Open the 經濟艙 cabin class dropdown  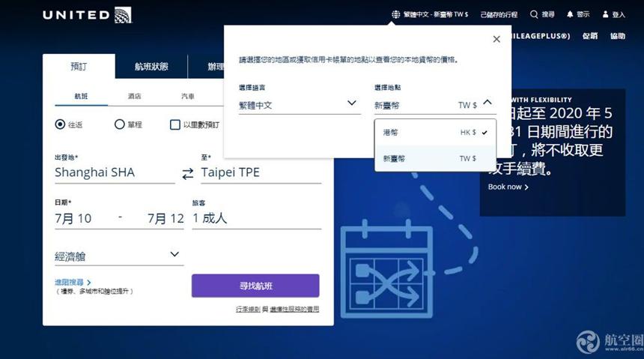pyautogui.click(x=119, y=256)
